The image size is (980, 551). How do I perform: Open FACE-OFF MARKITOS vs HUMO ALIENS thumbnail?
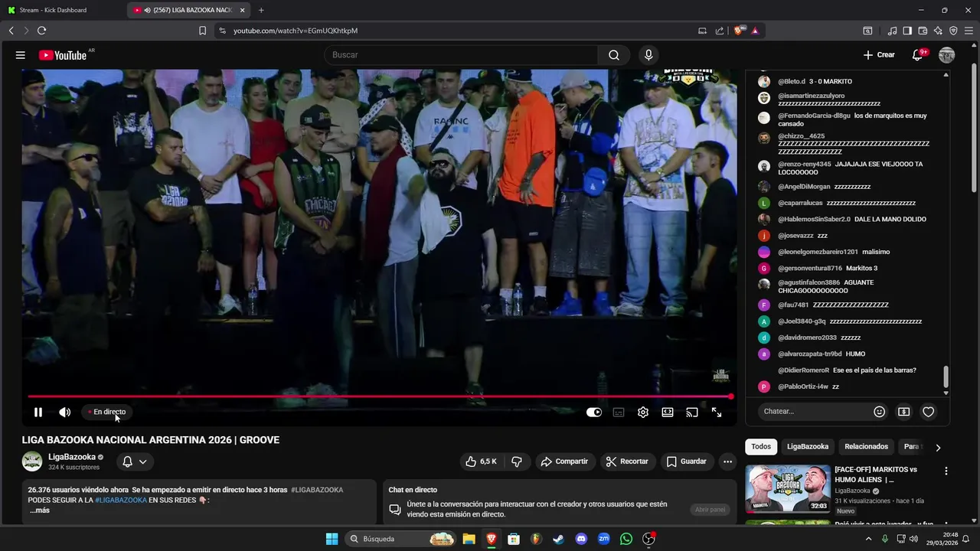pyautogui.click(x=788, y=488)
